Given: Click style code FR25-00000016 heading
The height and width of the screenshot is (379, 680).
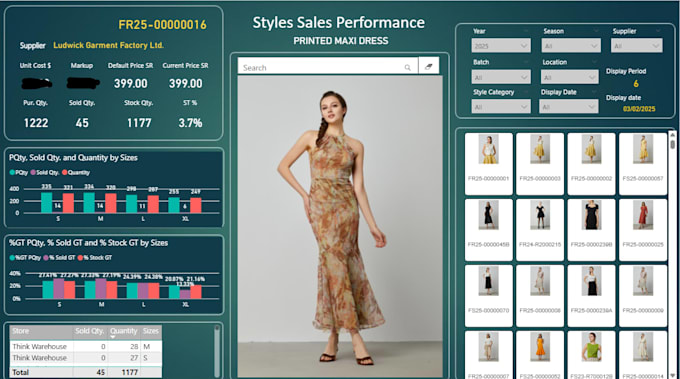Looking at the screenshot, I should (x=163, y=24).
